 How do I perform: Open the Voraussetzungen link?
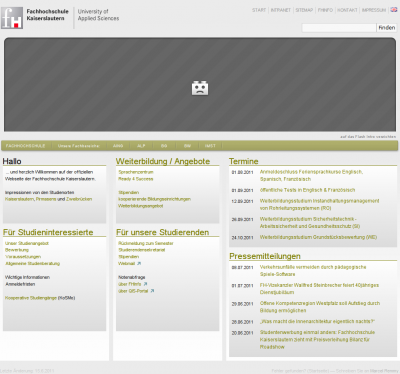pyautogui.click(x=23, y=257)
